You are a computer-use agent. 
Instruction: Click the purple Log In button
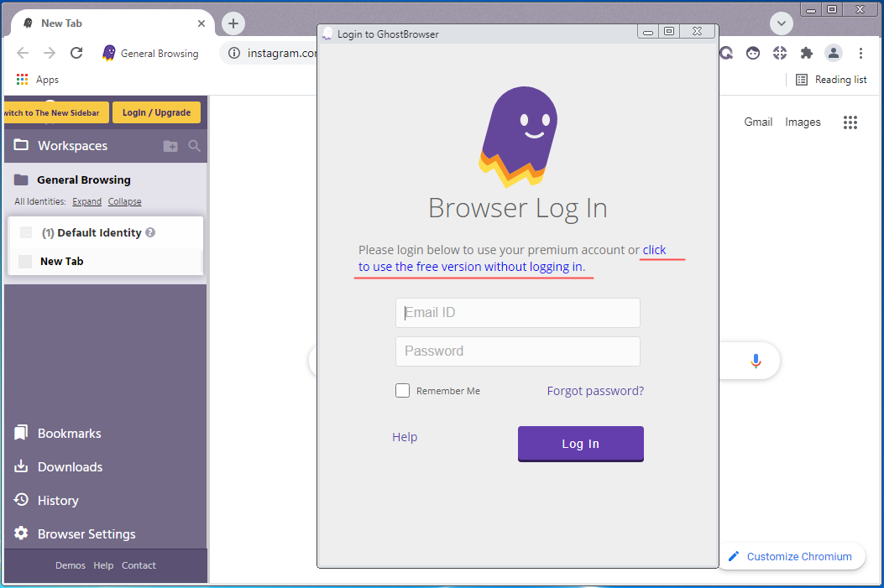(x=581, y=444)
